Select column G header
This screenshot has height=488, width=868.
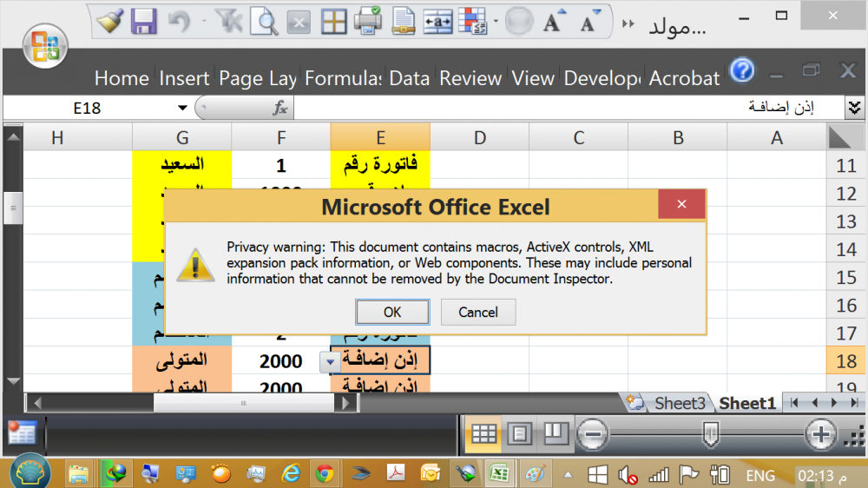(x=182, y=137)
